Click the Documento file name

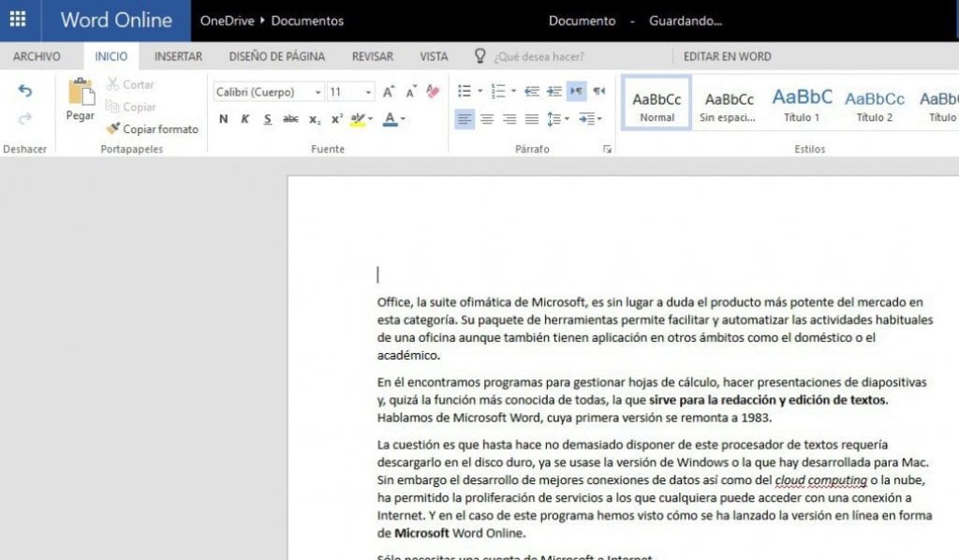click(582, 21)
